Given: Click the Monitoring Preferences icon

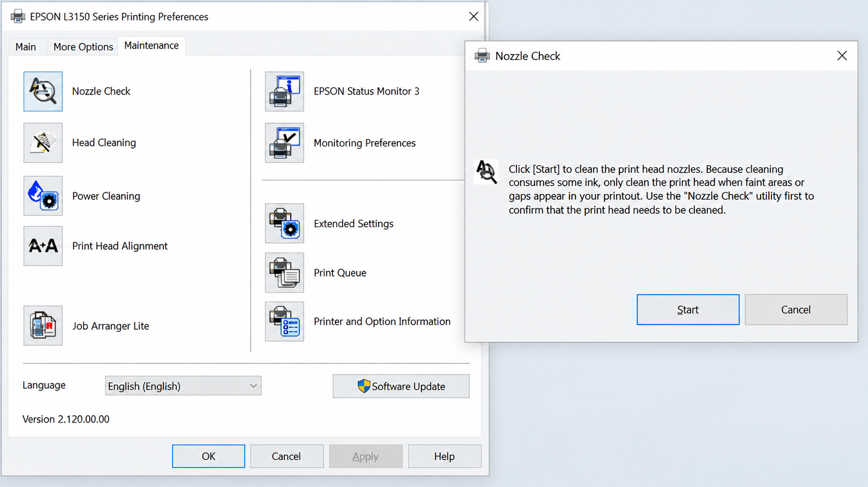Looking at the screenshot, I should coord(284,143).
